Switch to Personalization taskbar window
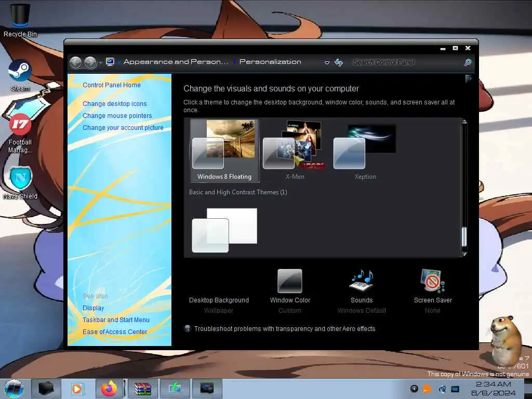The width and height of the screenshot is (532, 399). tap(207, 389)
